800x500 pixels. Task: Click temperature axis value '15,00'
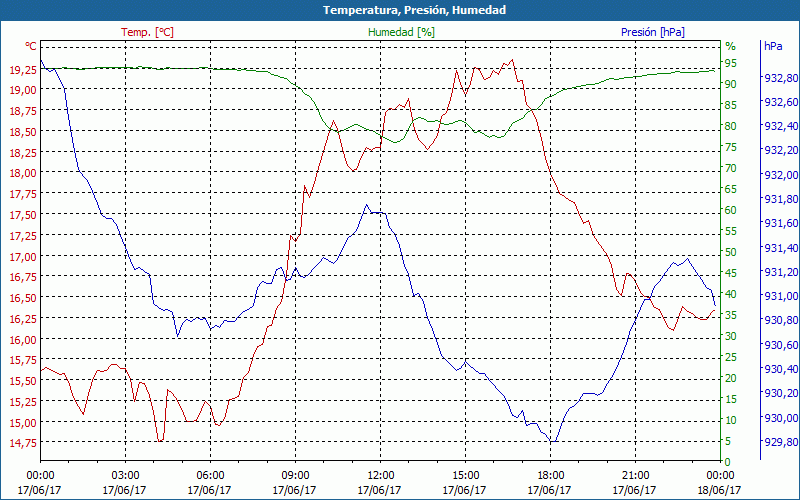[x=23, y=422]
